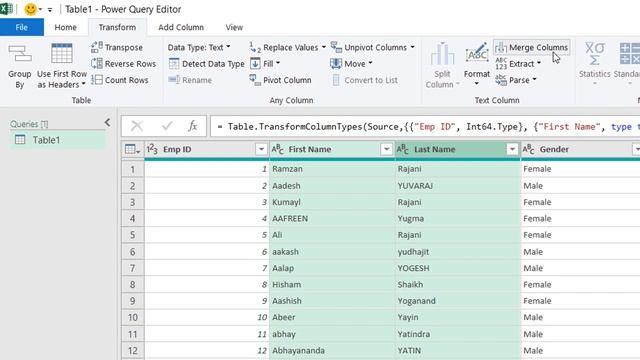The image size is (640, 360).
Task: Click the Move command
Action: pyautogui.click(x=351, y=64)
